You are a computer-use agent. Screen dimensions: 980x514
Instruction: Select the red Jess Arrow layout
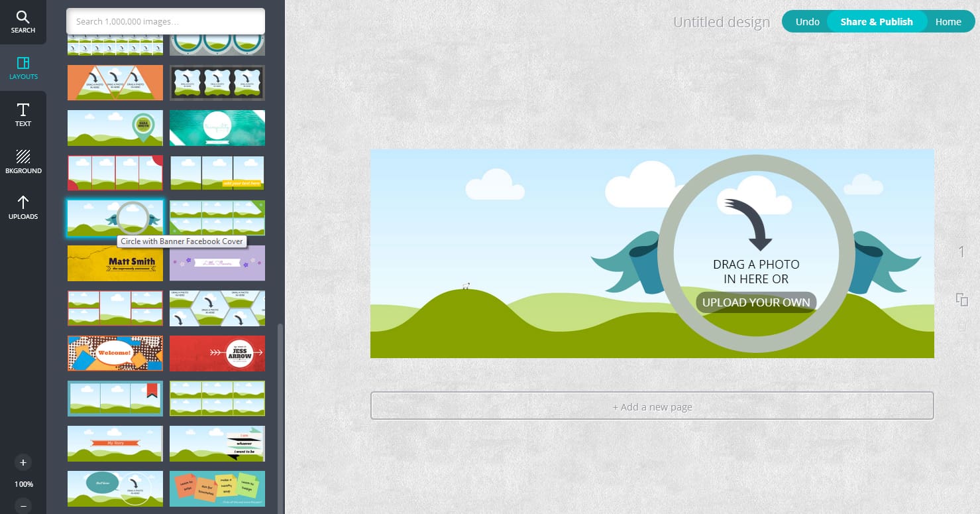tap(217, 353)
